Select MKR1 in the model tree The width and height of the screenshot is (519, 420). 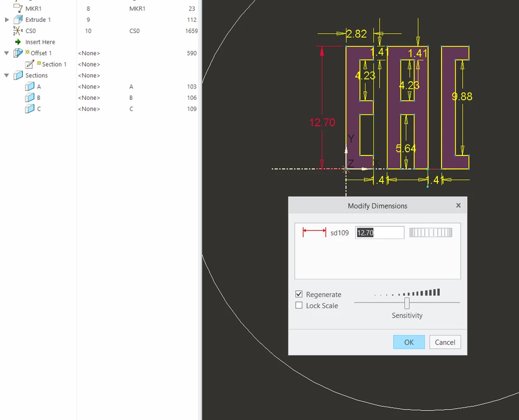pos(33,8)
